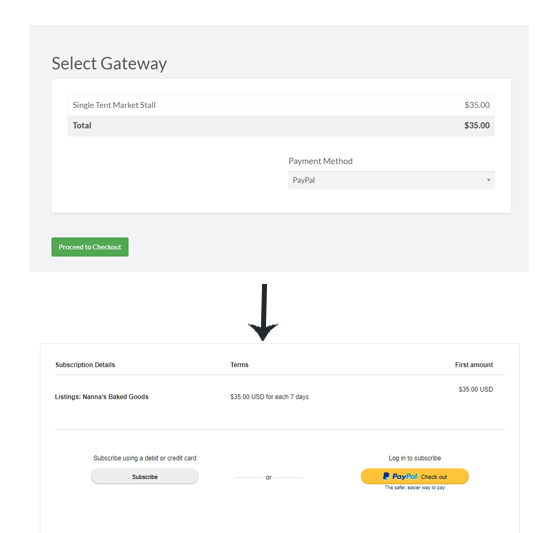The width and height of the screenshot is (548, 533).
Task: Click the PayPal Check out button
Action: pyautogui.click(x=414, y=476)
